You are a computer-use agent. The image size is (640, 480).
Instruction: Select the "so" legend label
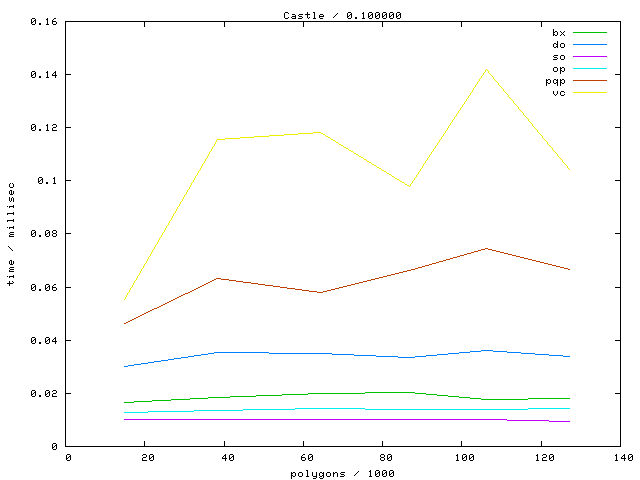(x=558, y=57)
